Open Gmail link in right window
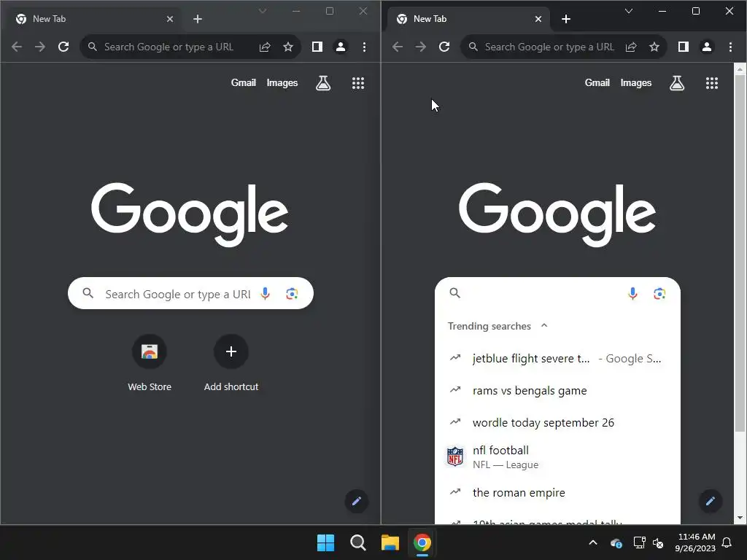 click(597, 83)
